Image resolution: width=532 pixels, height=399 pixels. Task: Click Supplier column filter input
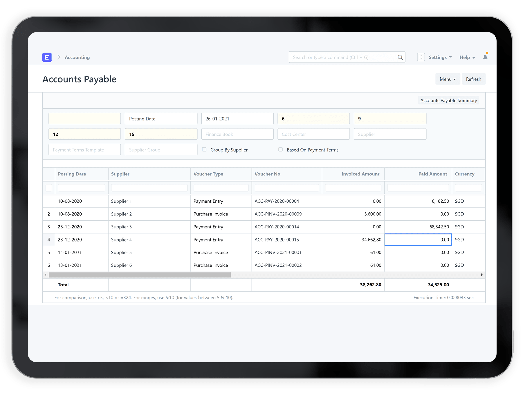pos(149,188)
